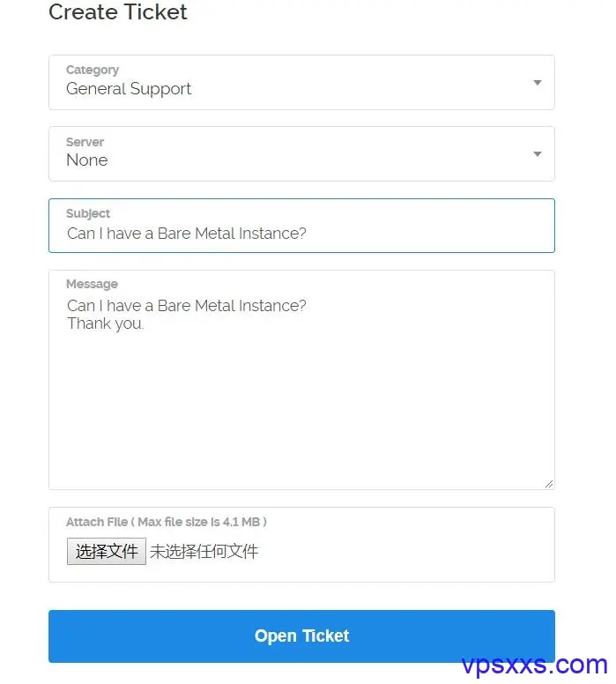
Task: Grab the Message box resize handle
Action: (549, 484)
